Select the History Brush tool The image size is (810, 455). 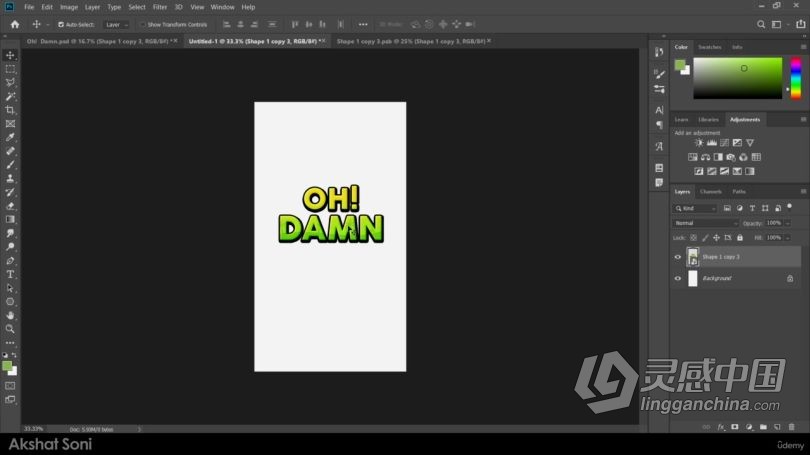10,192
